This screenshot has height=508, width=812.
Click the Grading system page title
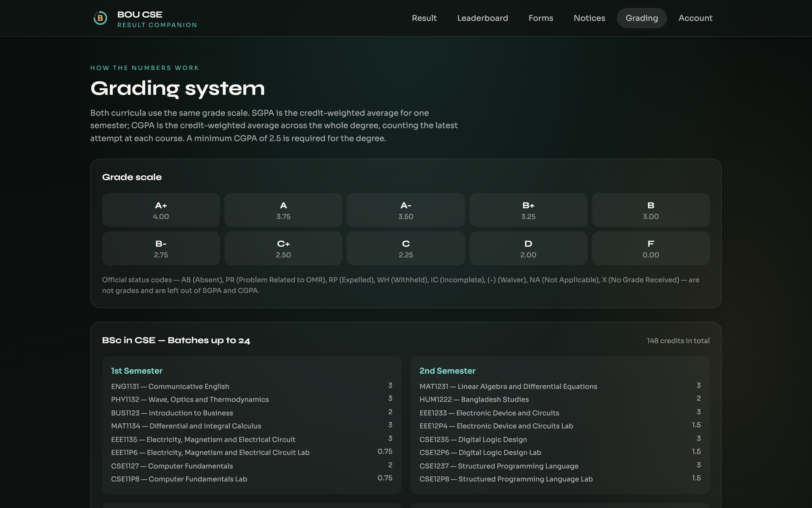178,89
